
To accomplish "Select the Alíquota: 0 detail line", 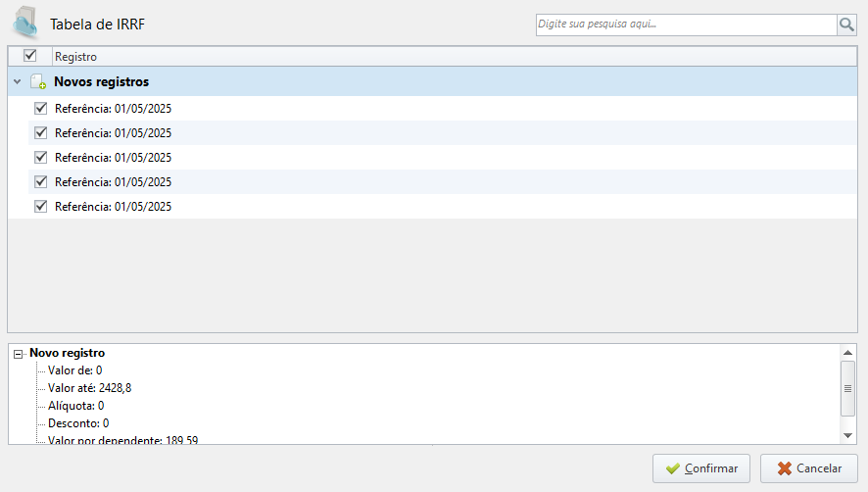I will pos(75,406).
